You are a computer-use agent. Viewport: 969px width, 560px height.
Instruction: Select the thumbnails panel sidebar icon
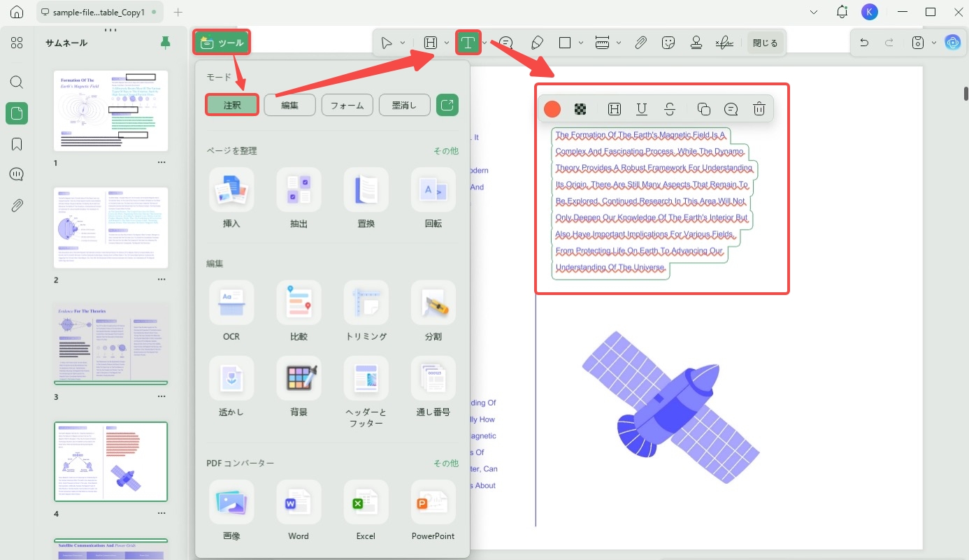click(17, 113)
